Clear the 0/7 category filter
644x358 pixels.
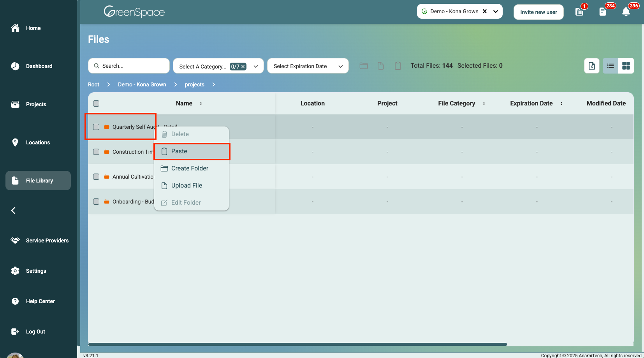[243, 67]
